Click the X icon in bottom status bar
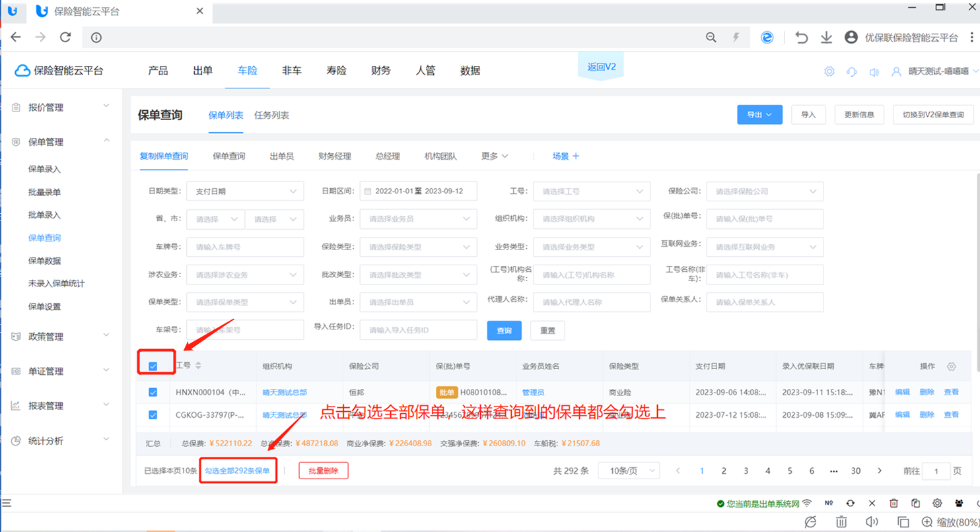The height and width of the screenshot is (532, 980). point(872,503)
